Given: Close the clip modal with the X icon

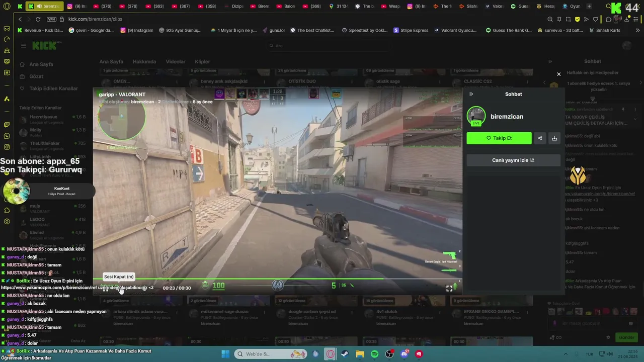Looking at the screenshot, I should (x=558, y=74).
